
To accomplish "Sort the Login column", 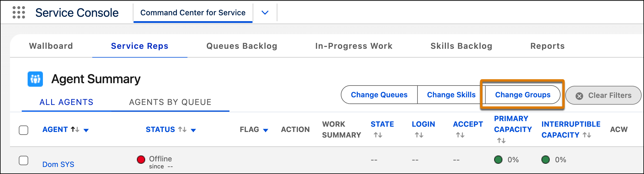I will (419, 135).
